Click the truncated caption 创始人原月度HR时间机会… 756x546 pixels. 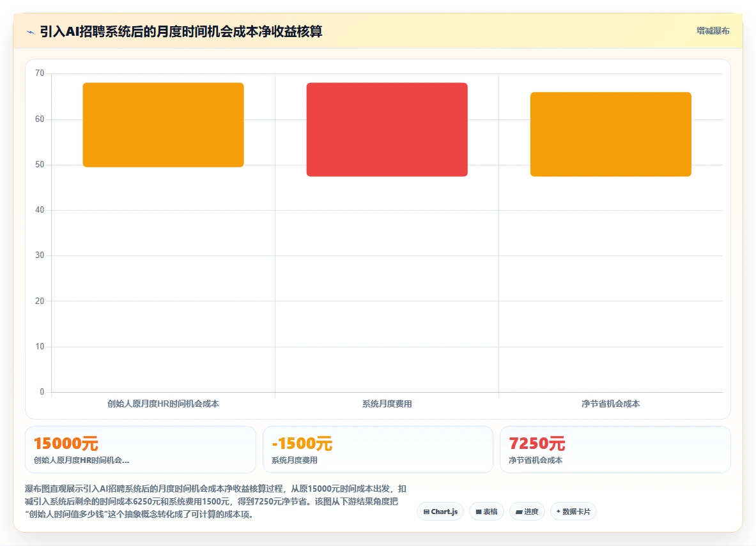click(x=82, y=460)
